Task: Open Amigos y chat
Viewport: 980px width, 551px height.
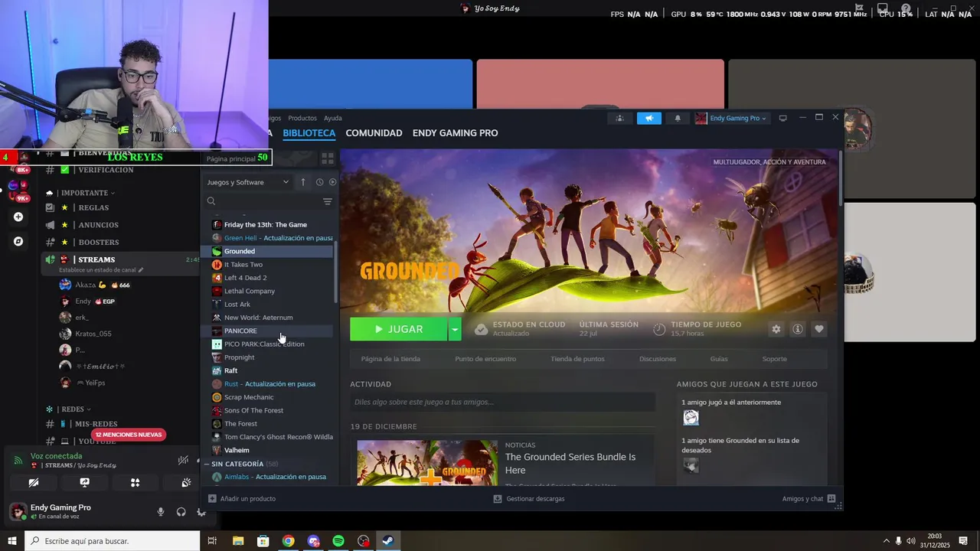Action: click(x=809, y=499)
